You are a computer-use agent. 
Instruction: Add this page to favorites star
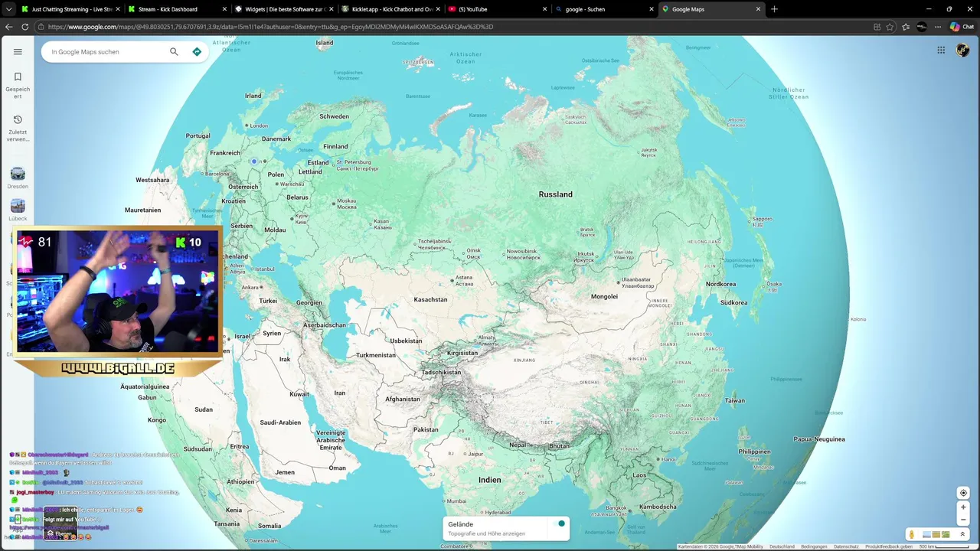(x=890, y=27)
